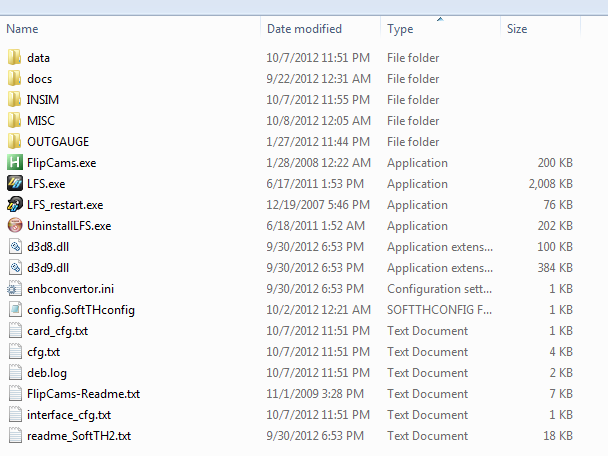
Task: Click the readme_SoftTH2.txt document icon
Action: pyautogui.click(x=15, y=435)
